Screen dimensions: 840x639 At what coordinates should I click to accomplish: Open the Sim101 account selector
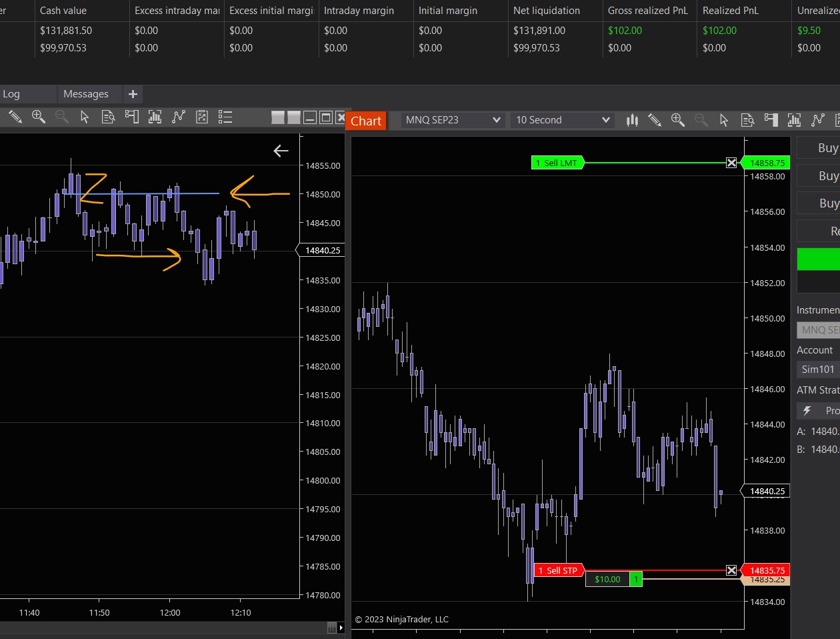coord(818,370)
